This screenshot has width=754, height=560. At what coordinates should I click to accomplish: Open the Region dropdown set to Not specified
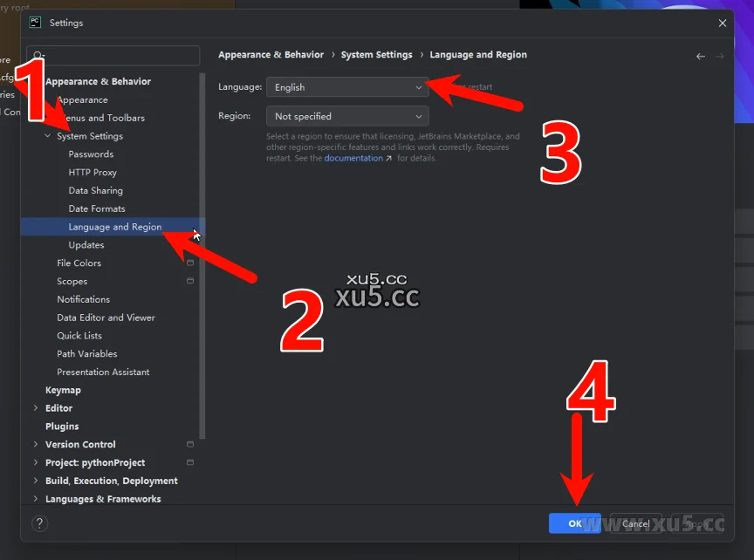click(346, 116)
